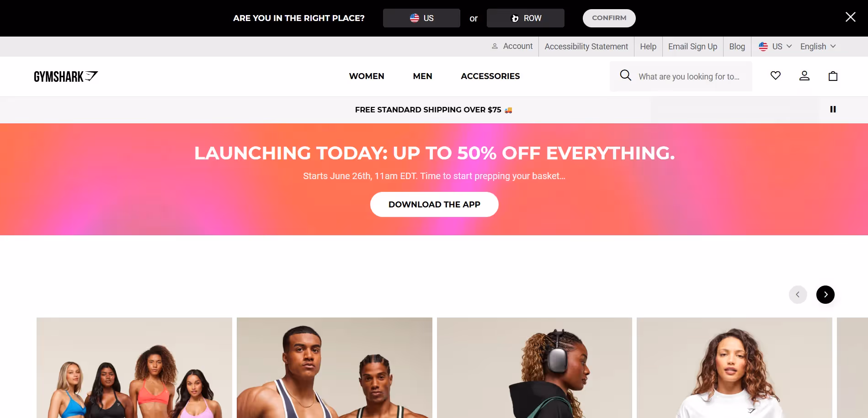Viewport: 868px width, 418px height.
Task: Expand the English language dropdown
Action: (818, 47)
